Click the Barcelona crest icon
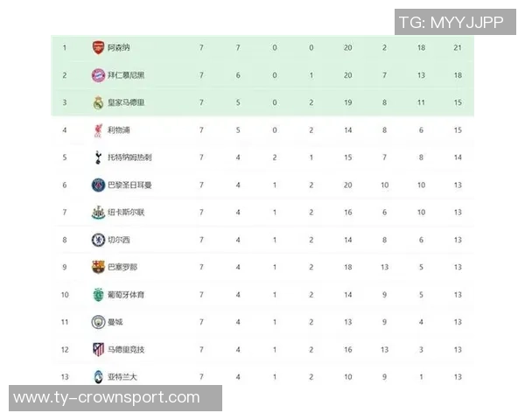 (x=98, y=267)
